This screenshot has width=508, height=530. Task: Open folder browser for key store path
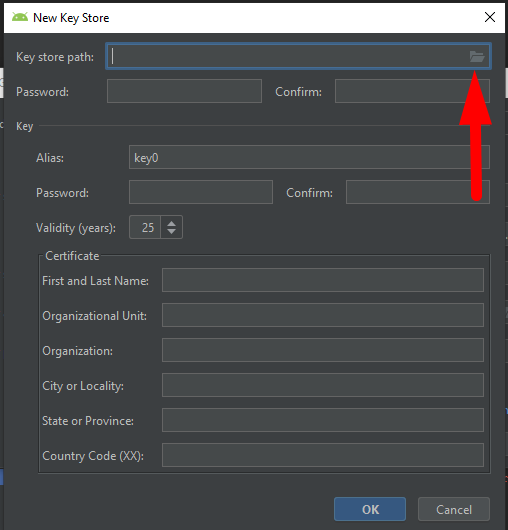pyautogui.click(x=477, y=56)
